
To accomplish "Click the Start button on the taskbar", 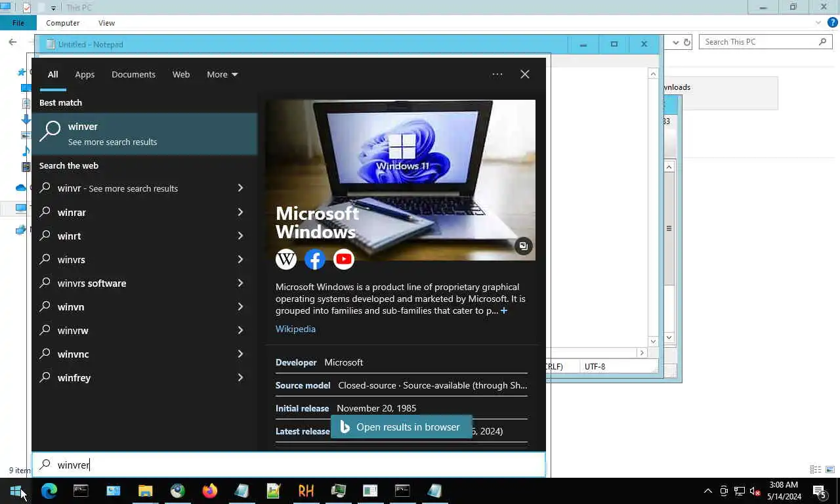I will click(16, 491).
